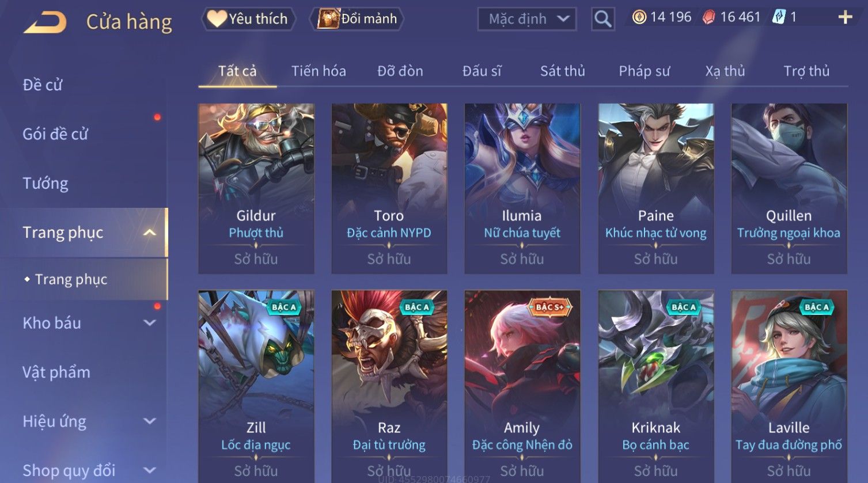868x483 pixels.
Task: Click the gold coin balance icon
Action: [639, 17]
